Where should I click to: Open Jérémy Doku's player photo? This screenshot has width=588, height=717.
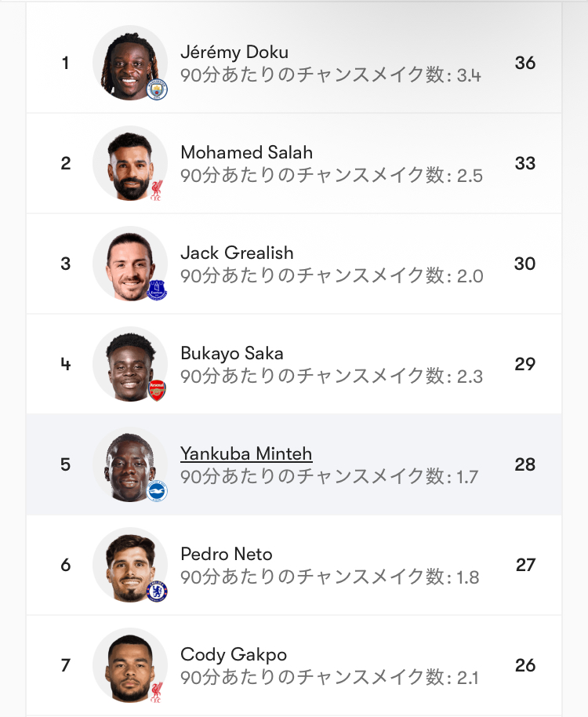pos(128,61)
